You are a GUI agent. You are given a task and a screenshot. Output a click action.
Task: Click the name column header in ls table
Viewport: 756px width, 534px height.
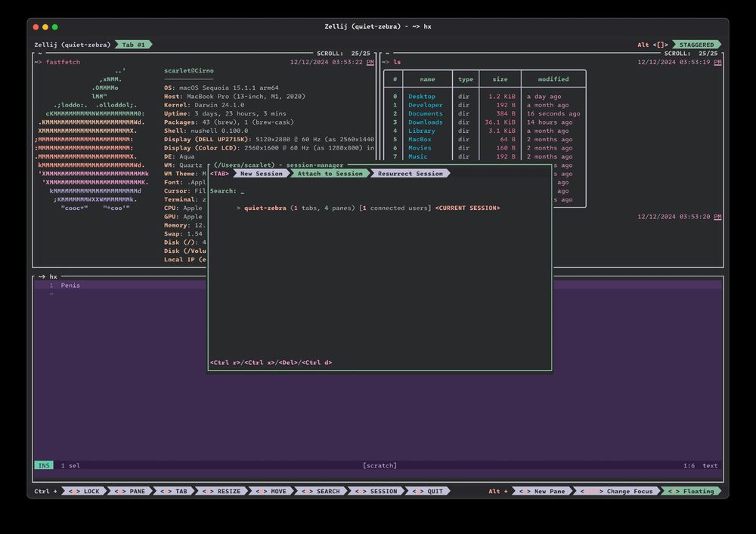pos(427,79)
